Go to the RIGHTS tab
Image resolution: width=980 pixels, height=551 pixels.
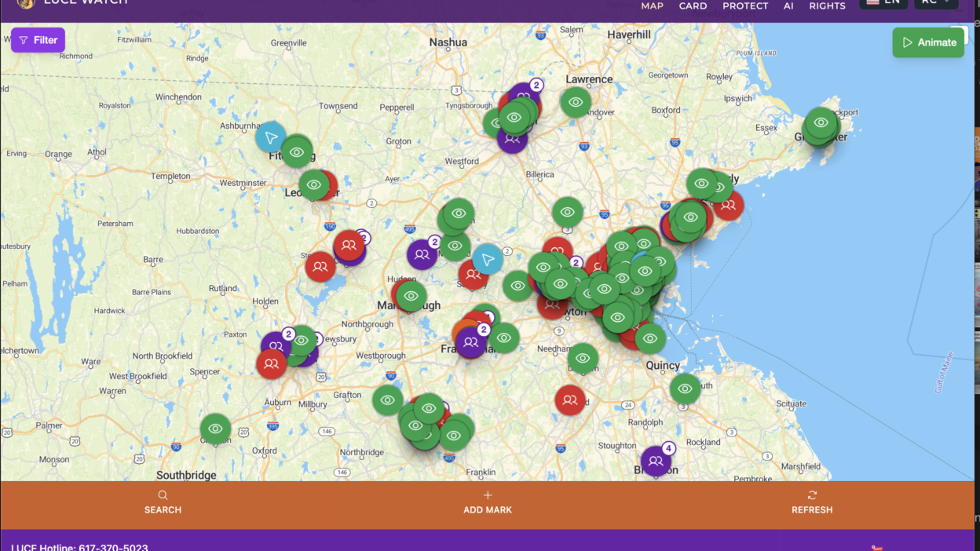827,6
